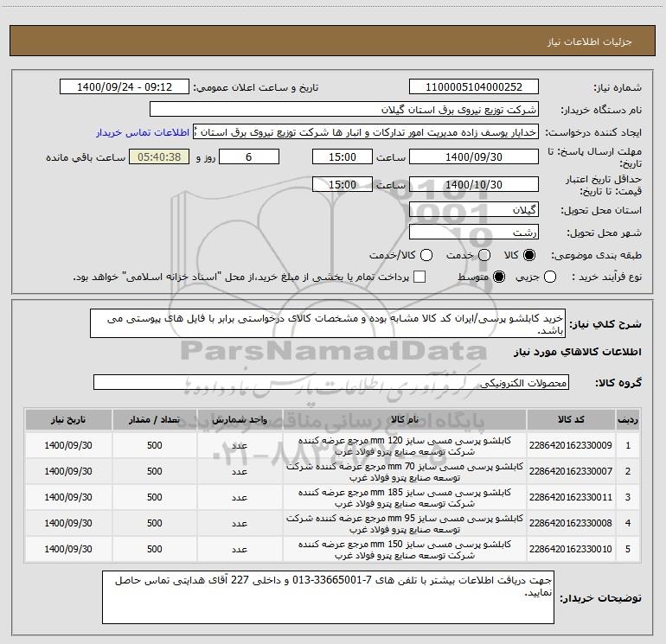Click the واحد شمارش column header
The width and height of the screenshot is (666, 644).
tap(240, 419)
